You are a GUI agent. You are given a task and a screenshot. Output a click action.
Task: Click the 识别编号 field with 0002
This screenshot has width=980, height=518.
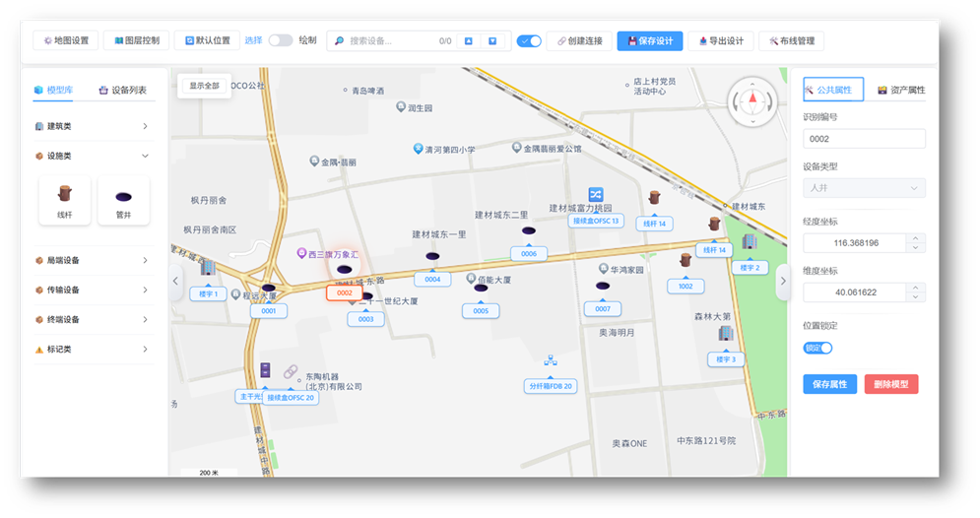pos(864,139)
